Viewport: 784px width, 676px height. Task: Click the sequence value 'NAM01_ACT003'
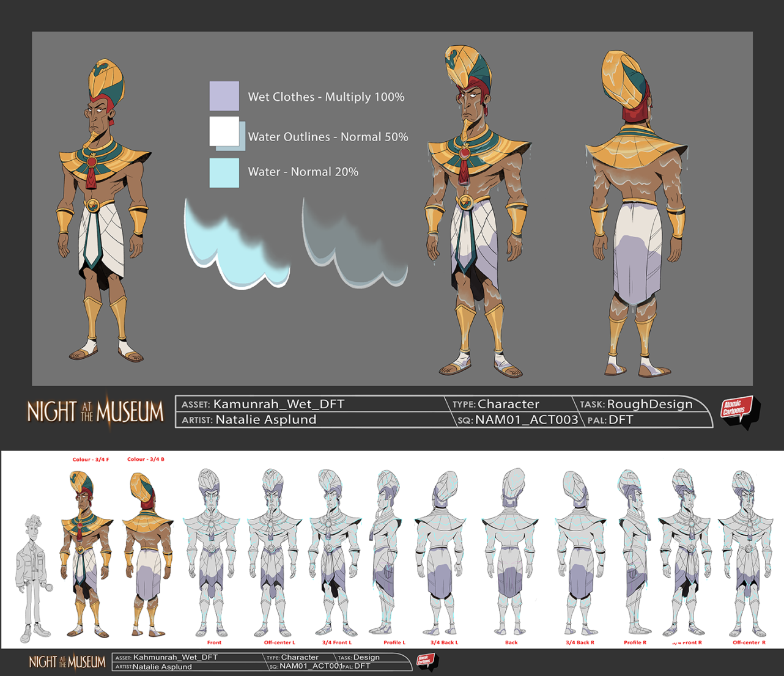(527, 419)
